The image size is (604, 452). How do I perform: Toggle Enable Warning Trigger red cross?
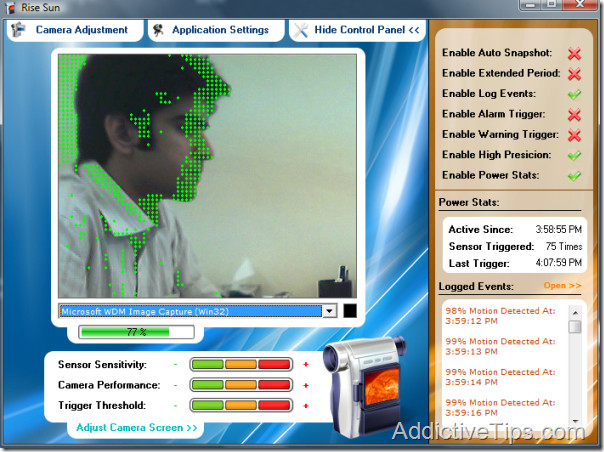click(x=574, y=135)
